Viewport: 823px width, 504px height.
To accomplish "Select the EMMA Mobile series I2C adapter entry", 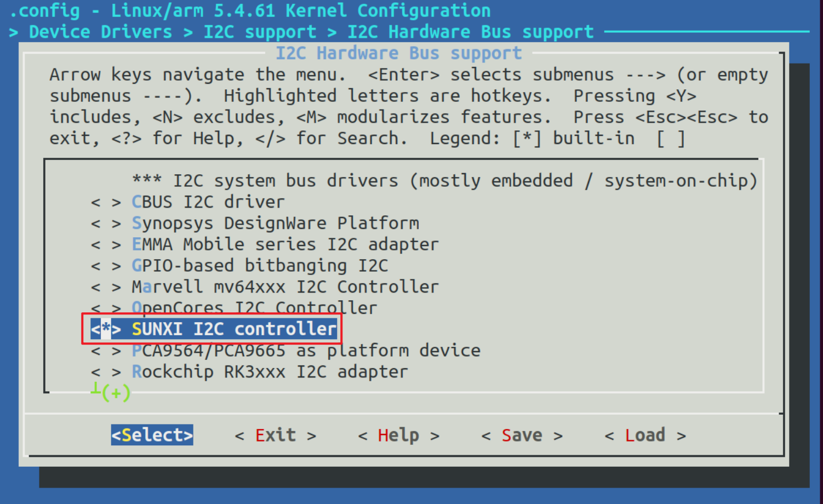I will click(285, 244).
